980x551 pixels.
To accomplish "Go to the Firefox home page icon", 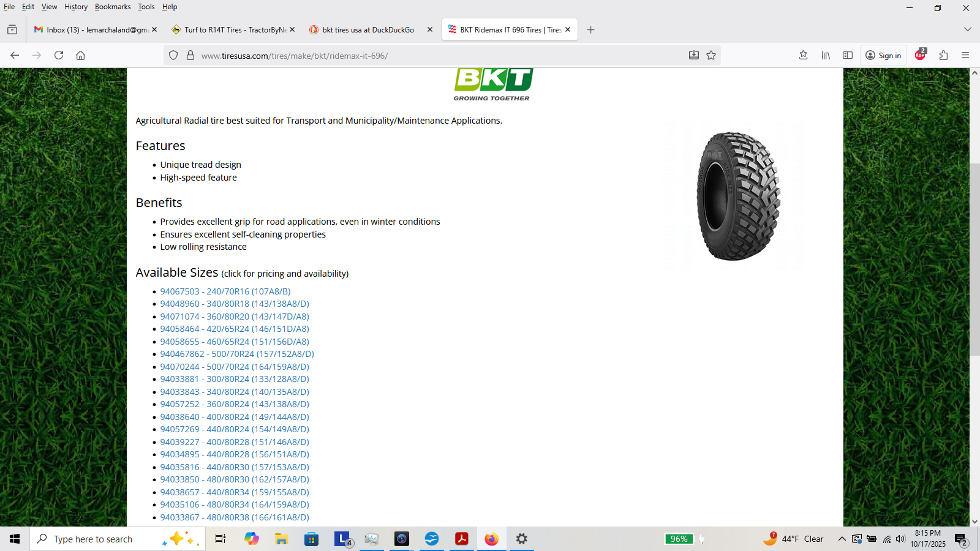I will (x=80, y=55).
